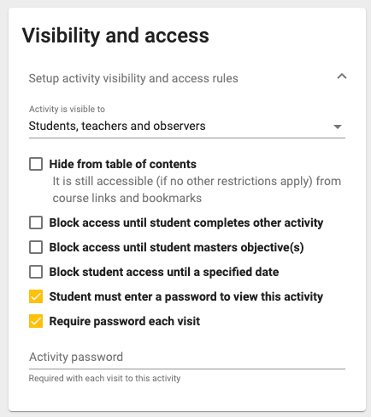Tick the box for masters objective(s)
The height and width of the screenshot is (418, 372).
[36, 247]
